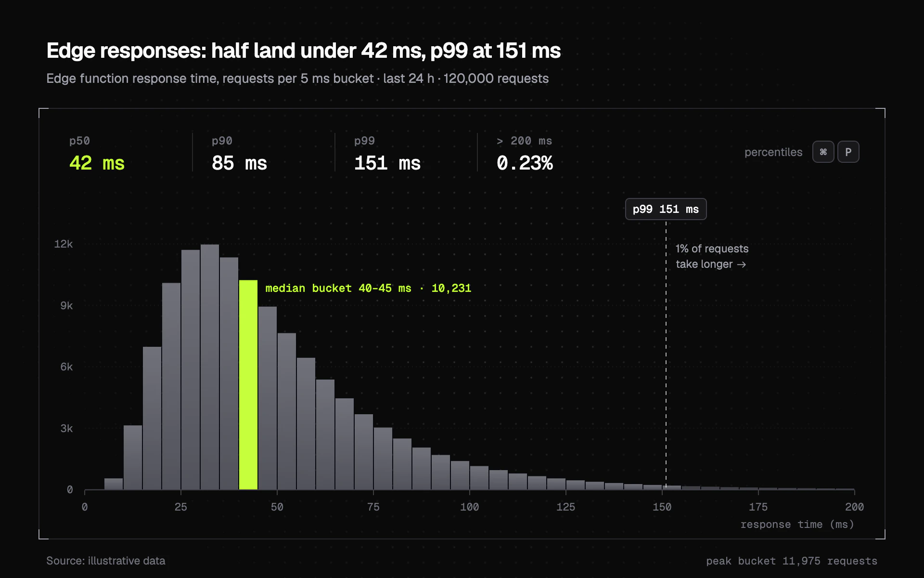The width and height of the screenshot is (924, 578).
Task: Click the chart headline about edge responses
Action: pyautogui.click(x=304, y=51)
